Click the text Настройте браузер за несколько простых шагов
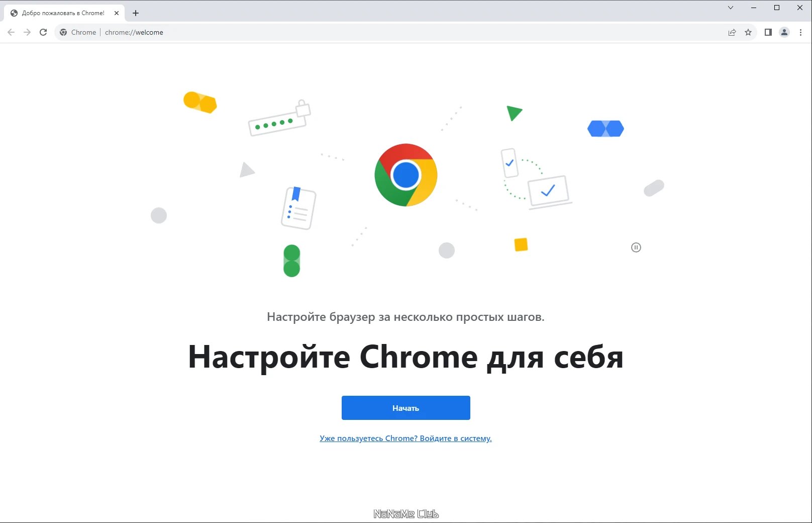 point(406,317)
